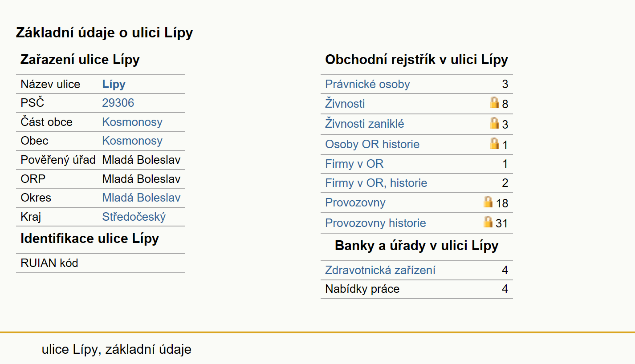Viewport: 635px width, 364px height.
Task: Open Zdravotnická zařízení link
Action: (380, 270)
